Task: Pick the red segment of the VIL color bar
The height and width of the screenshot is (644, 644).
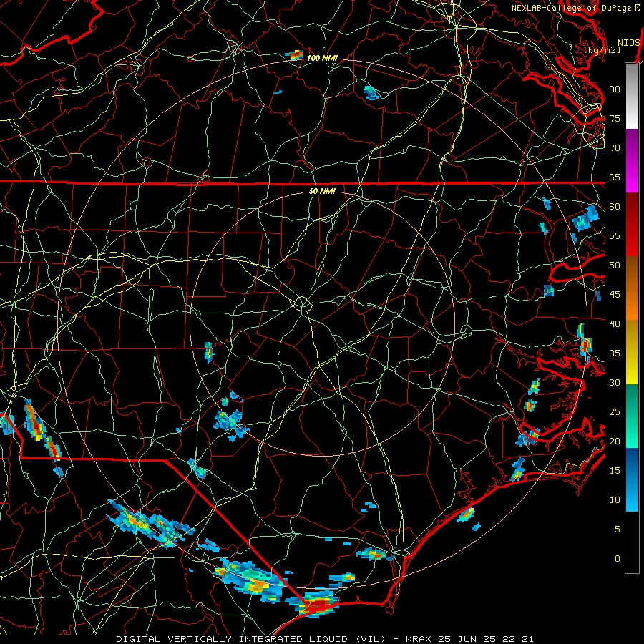Action: click(x=632, y=225)
